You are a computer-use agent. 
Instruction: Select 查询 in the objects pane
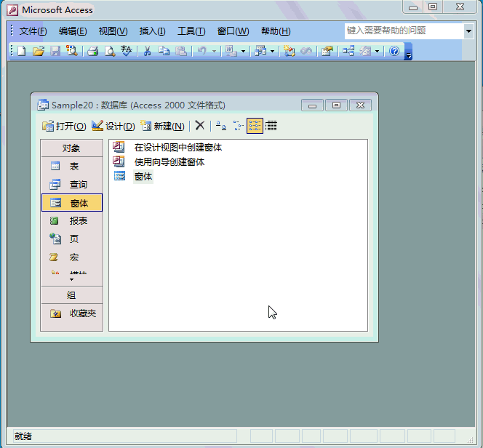point(72,185)
